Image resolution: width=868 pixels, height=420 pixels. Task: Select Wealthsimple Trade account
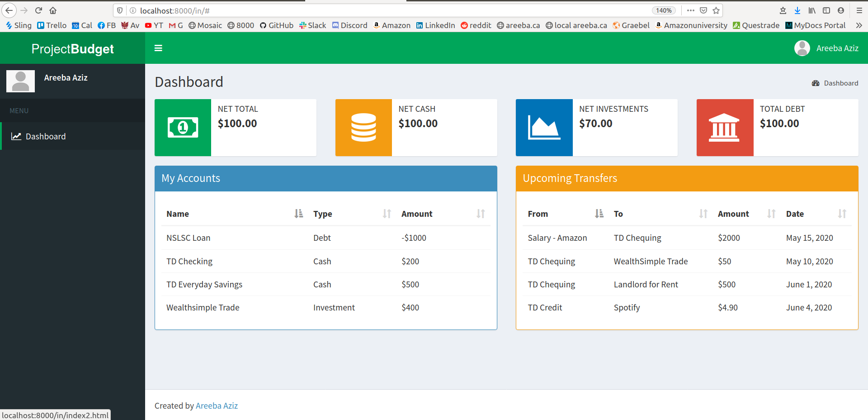(x=326, y=307)
